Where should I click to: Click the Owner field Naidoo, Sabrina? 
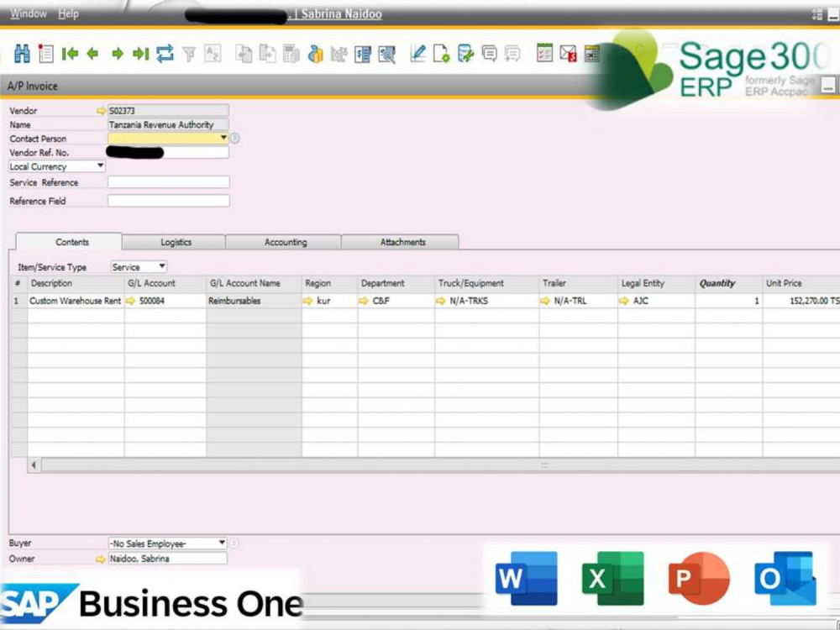click(167, 559)
